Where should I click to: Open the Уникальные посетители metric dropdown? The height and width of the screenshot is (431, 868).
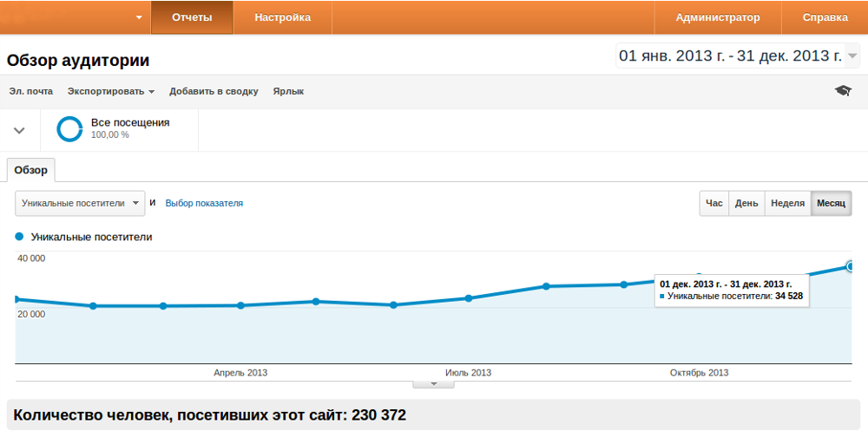[x=80, y=203]
